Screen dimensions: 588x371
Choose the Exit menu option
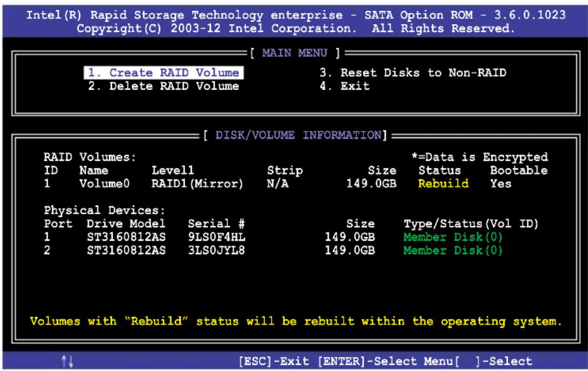pos(344,86)
